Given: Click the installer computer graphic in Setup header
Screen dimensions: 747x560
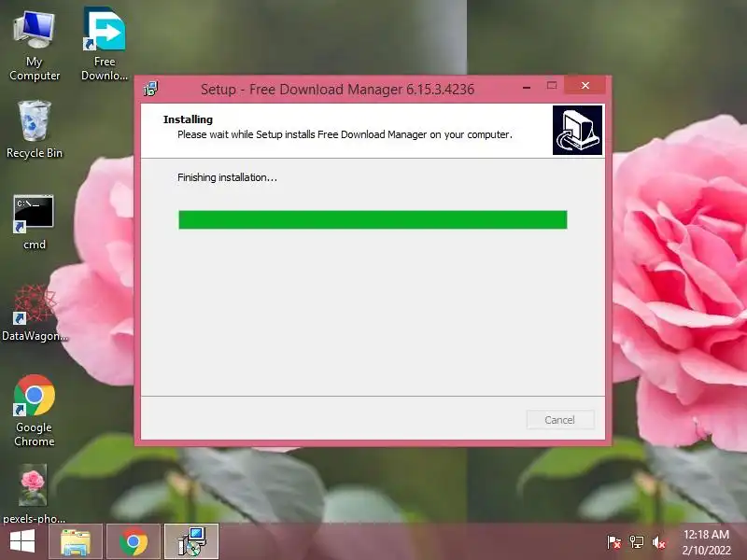Looking at the screenshot, I should tap(577, 130).
